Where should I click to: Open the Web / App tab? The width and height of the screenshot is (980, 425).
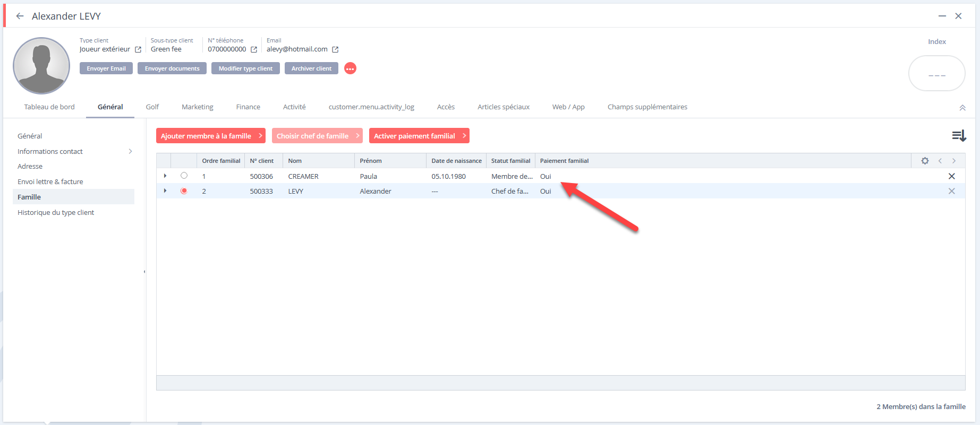pyautogui.click(x=568, y=107)
